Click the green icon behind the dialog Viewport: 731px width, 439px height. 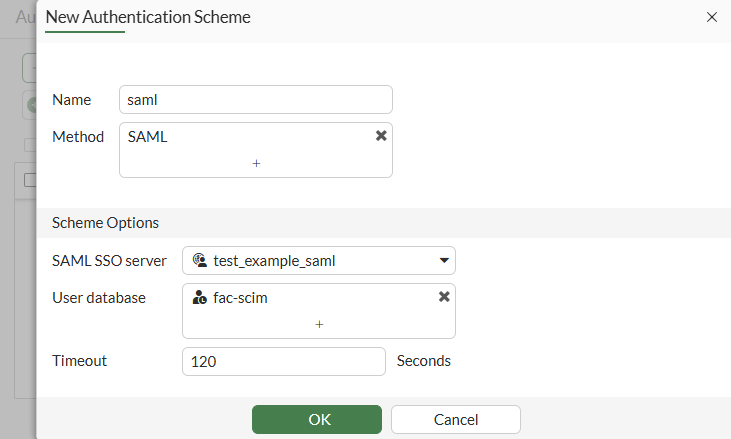tap(31, 104)
